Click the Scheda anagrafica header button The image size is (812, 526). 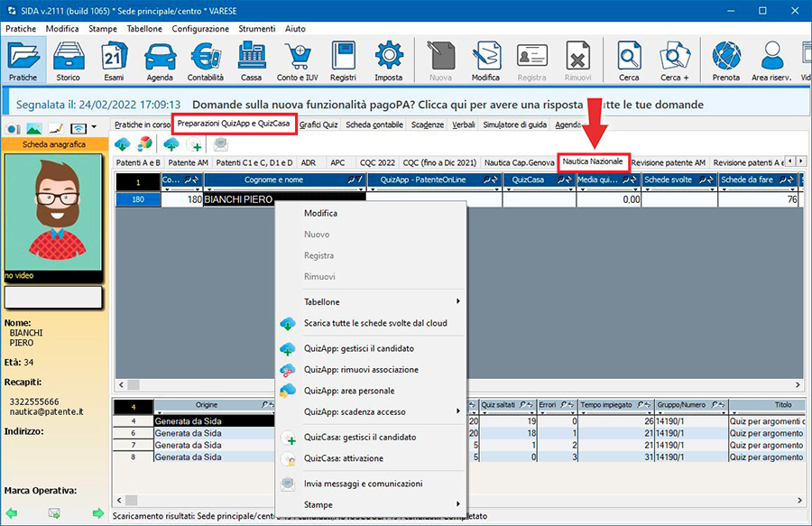click(x=54, y=144)
